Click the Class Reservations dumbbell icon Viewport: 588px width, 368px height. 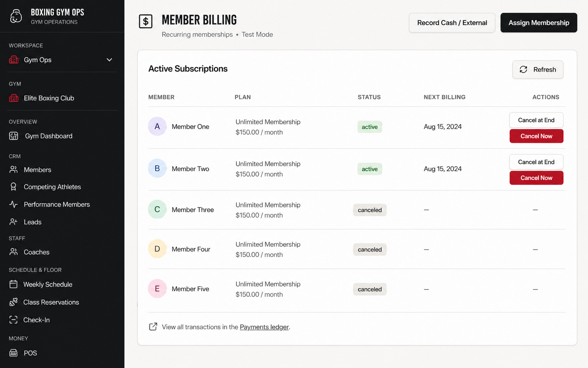(14, 302)
